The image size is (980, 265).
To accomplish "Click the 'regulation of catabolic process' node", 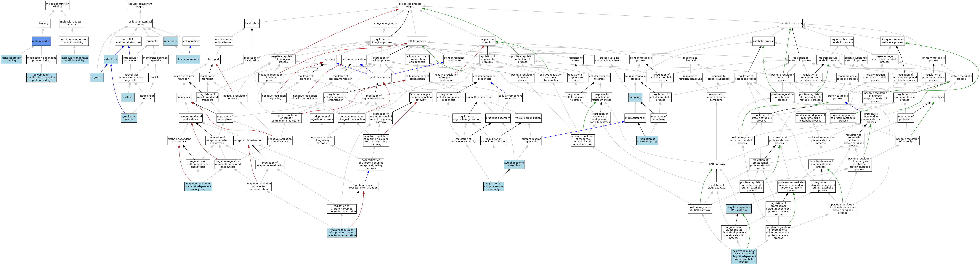I will click(x=745, y=77).
